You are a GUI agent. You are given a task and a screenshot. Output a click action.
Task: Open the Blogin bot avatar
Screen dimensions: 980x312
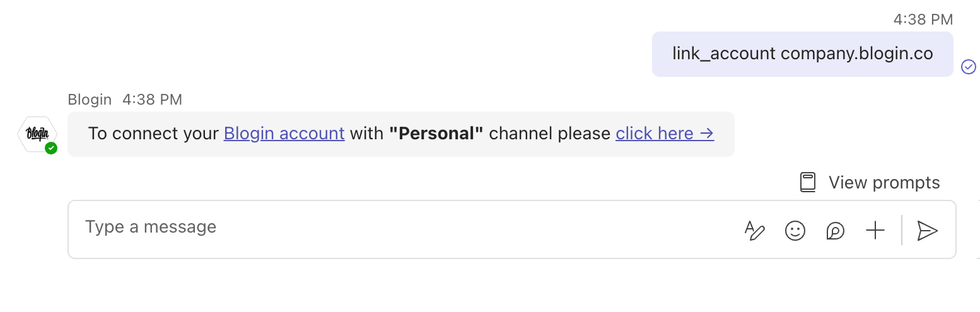[x=37, y=134]
